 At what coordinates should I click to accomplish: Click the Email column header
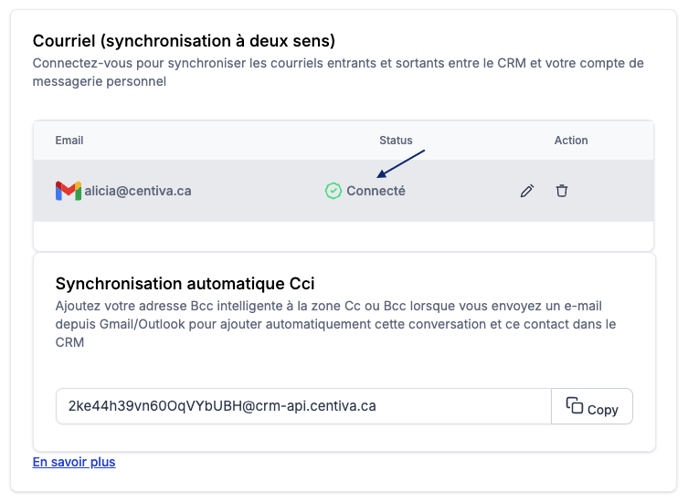pyautogui.click(x=69, y=140)
